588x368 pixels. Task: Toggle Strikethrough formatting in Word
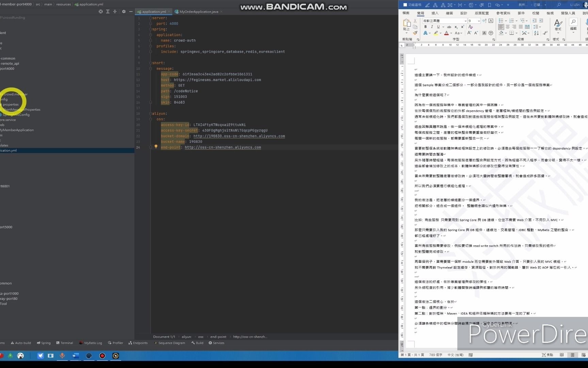pos(449,27)
